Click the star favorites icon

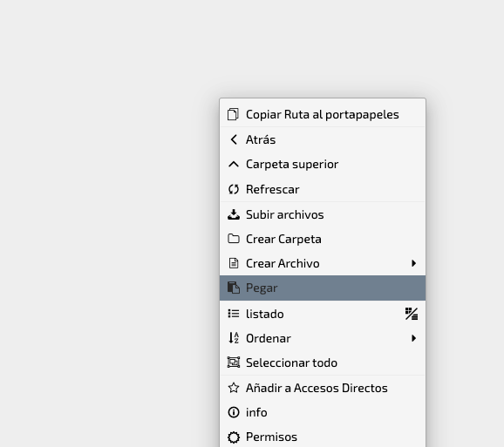[234, 388]
